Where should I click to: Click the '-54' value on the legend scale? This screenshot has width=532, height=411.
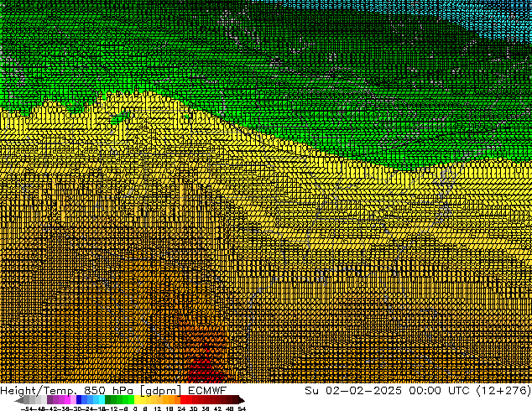click(27, 408)
